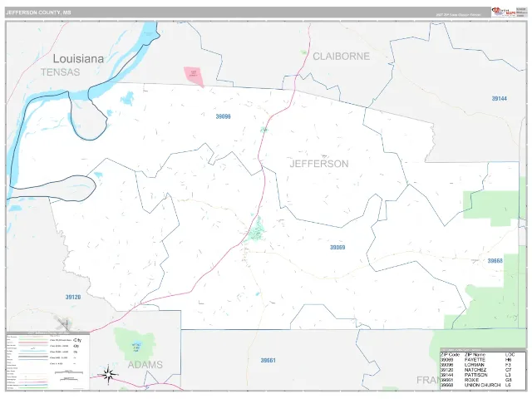Click the blue state park lake in Adams
532x399 pixels.
(135, 346)
